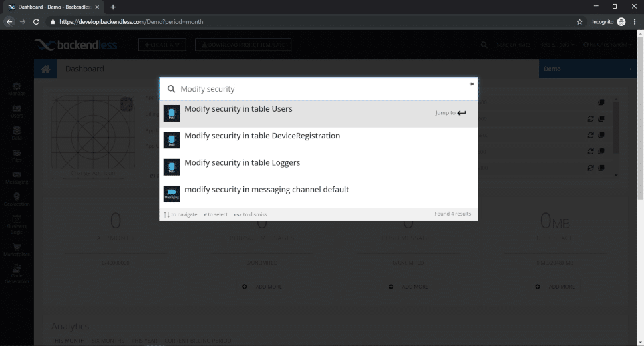Click the Create App button
Viewport: 644px width, 346px height.
point(162,45)
